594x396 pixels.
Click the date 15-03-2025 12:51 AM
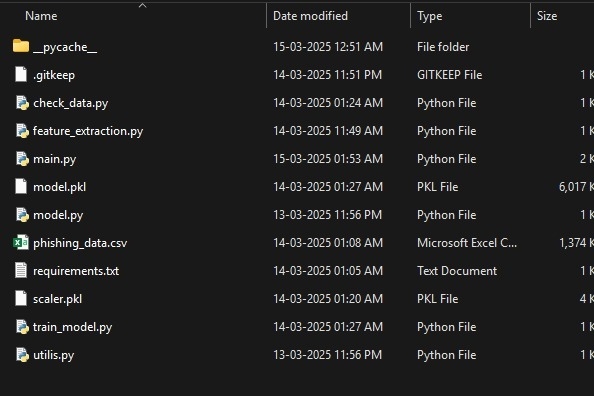coord(328,47)
